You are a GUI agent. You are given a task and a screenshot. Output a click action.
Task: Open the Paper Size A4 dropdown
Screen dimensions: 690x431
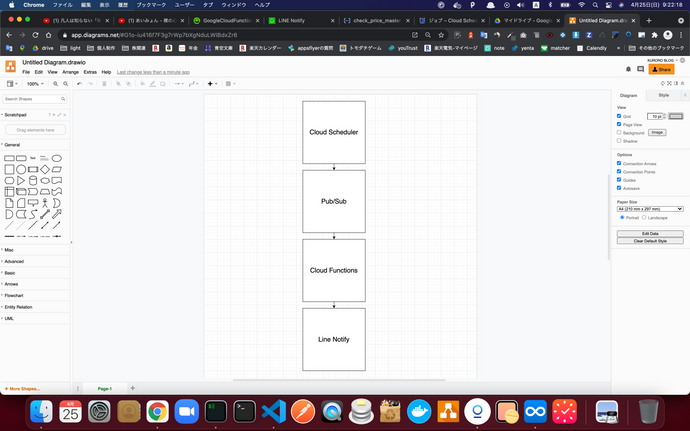click(650, 209)
